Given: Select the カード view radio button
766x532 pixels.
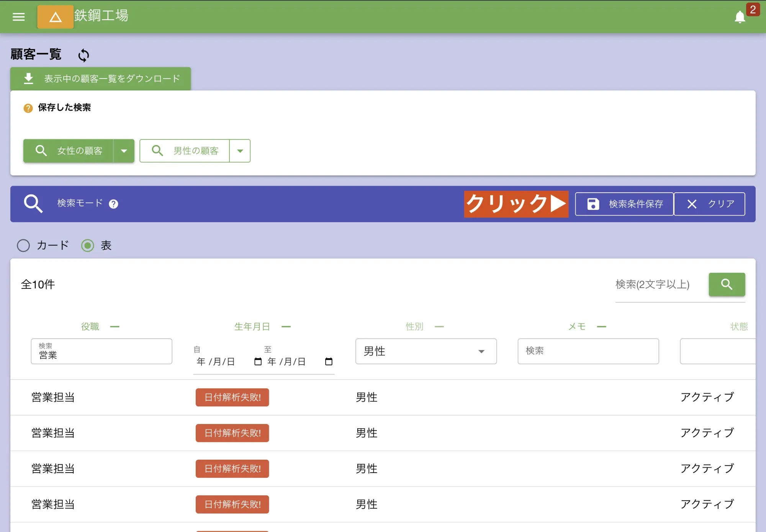Looking at the screenshot, I should click(x=23, y=246).
